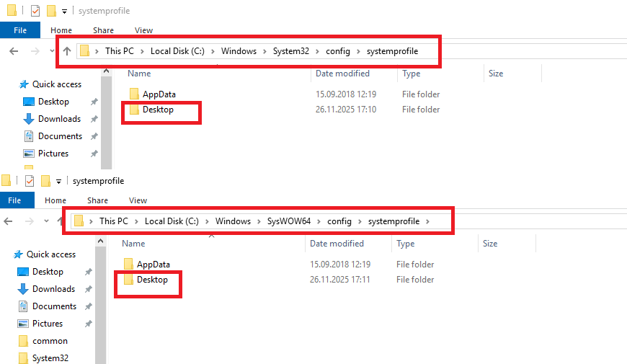
Task: Click Windows in bottom window address bar
Action: (233, 221)
